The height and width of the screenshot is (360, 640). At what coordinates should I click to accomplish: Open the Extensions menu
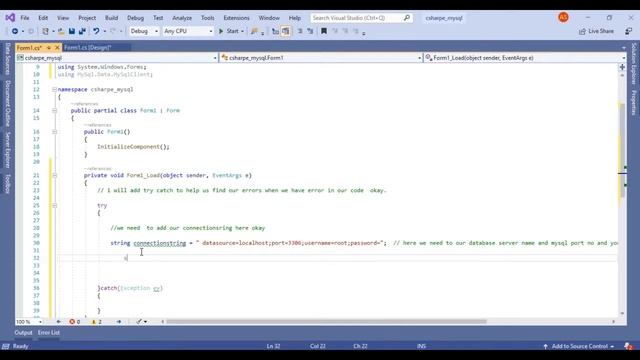tap(236, 18)
